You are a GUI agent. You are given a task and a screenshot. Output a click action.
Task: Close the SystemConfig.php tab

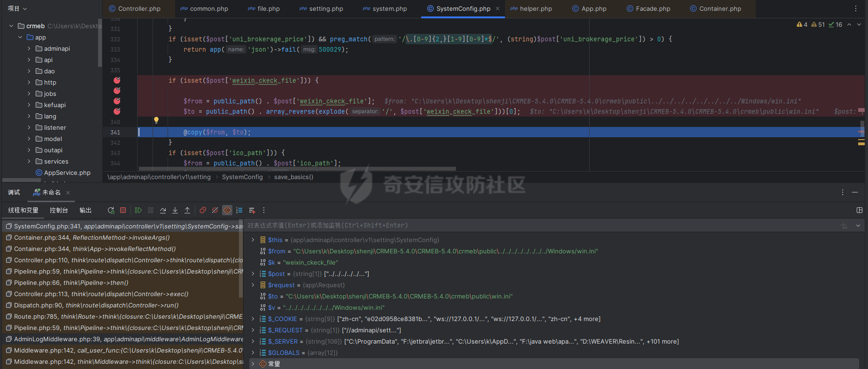click(x=498, y=8)
